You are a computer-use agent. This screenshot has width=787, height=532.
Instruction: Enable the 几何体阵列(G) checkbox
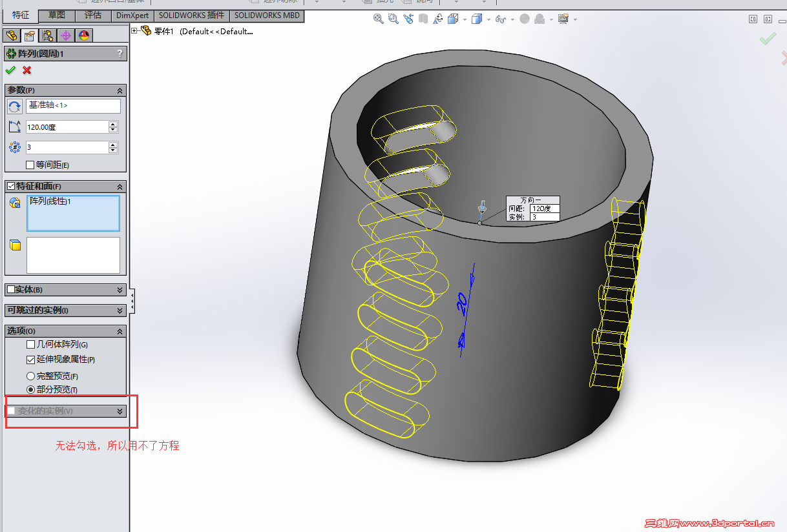30,345
